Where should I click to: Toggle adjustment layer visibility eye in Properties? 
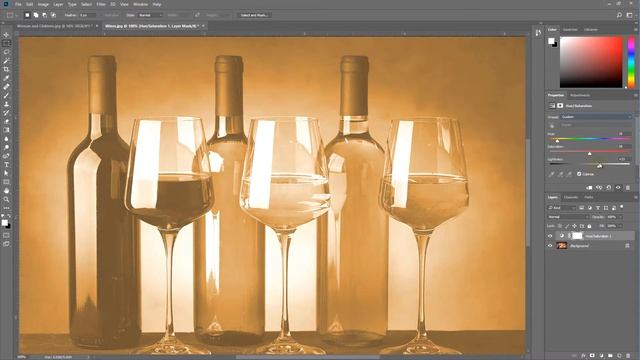[x=618, y=188]
